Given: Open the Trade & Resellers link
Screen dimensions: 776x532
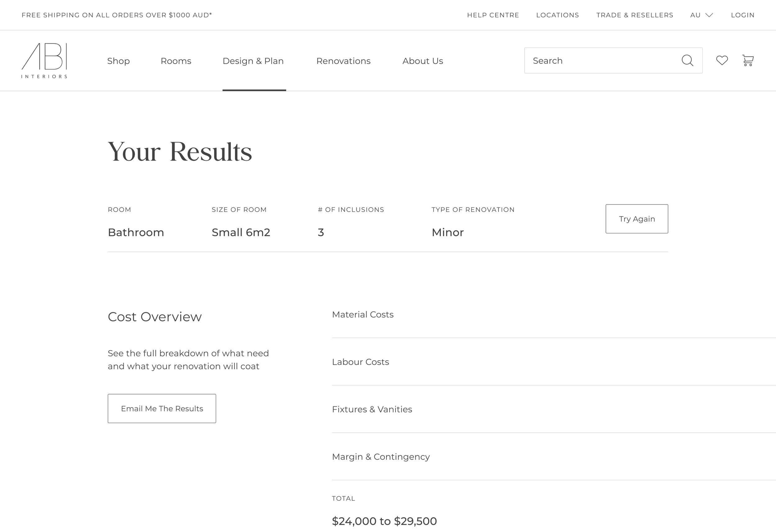Looking at the screenshot, I should [634, 15].
